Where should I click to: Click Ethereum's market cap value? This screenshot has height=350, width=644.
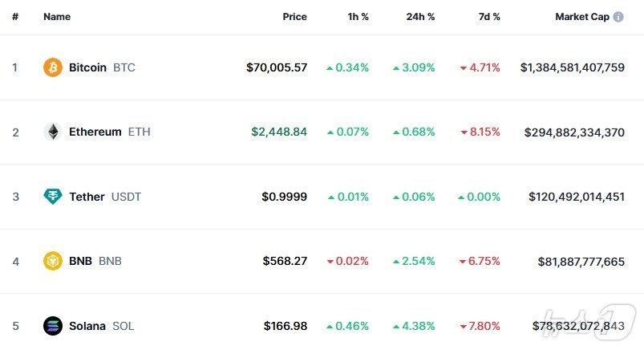click(x=574, y=132)
